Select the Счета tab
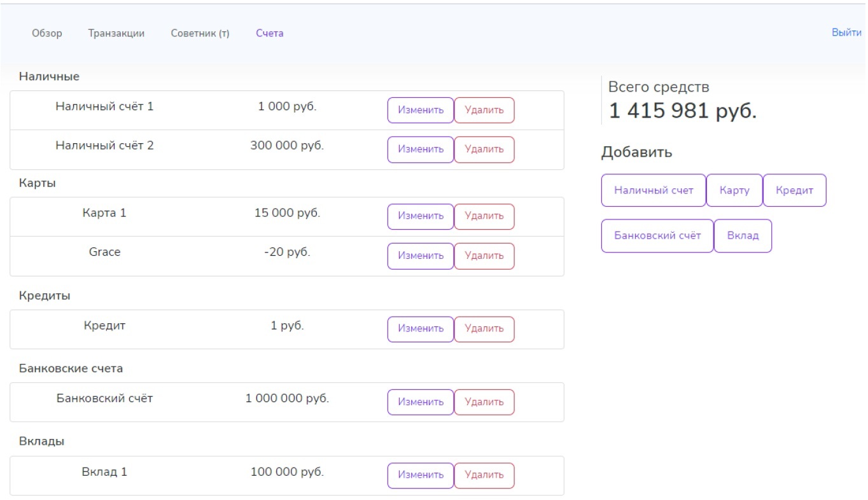Viewport: 868px width, 500px height. pos(269,33)
